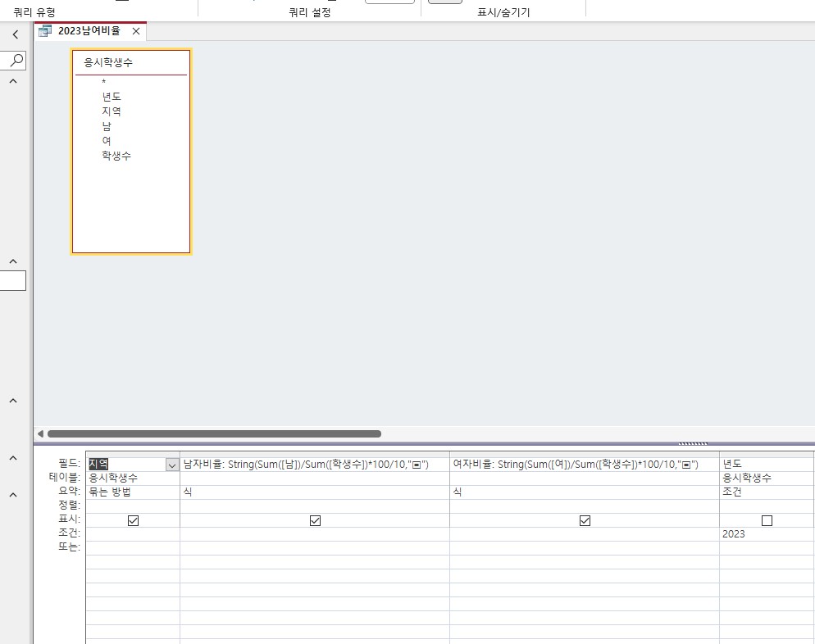
Task: Toggle the 표시 checkbox for the 지역 column
Action: (x=134, y=520)
